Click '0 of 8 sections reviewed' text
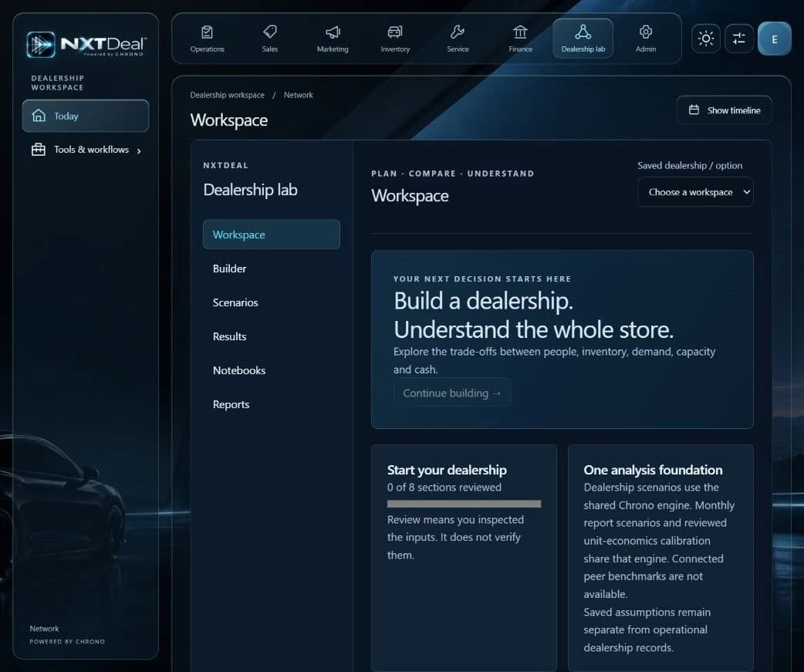The image size is (804, 672). coord(444,487)
